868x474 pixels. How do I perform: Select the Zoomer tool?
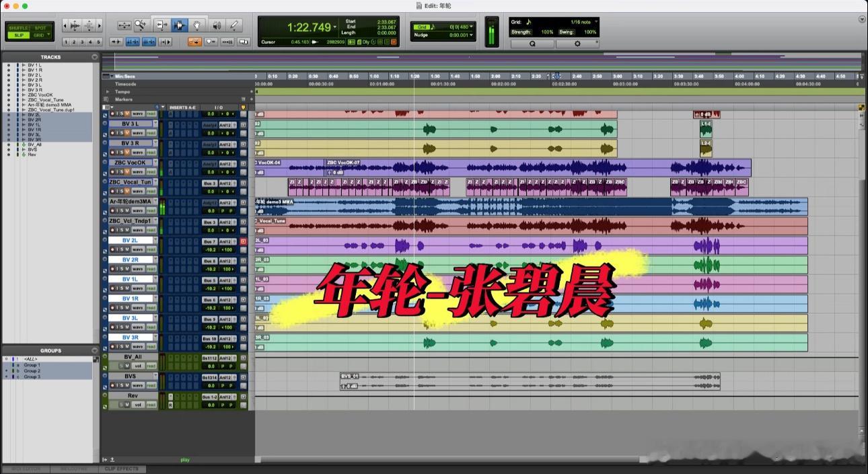point(141,25)
